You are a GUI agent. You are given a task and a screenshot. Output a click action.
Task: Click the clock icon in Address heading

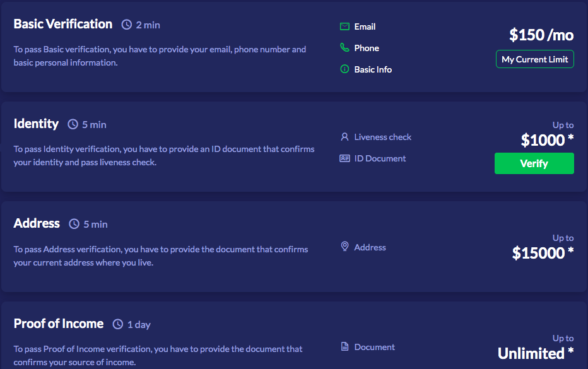tap(74, 224)
